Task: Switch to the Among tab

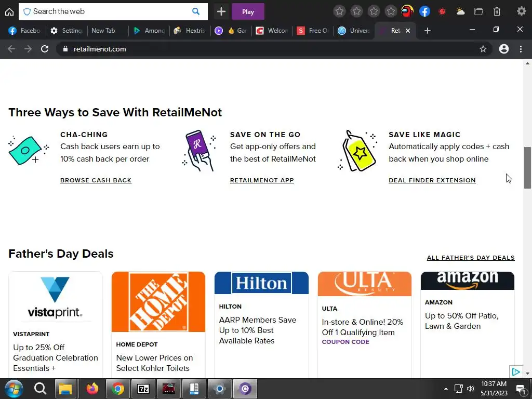Action: coord(149,31)
